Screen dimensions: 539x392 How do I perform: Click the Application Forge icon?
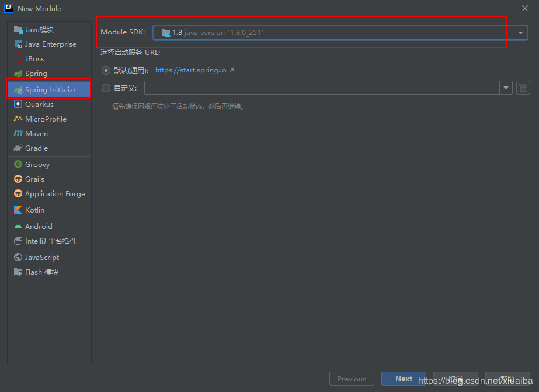pos(18,193)
